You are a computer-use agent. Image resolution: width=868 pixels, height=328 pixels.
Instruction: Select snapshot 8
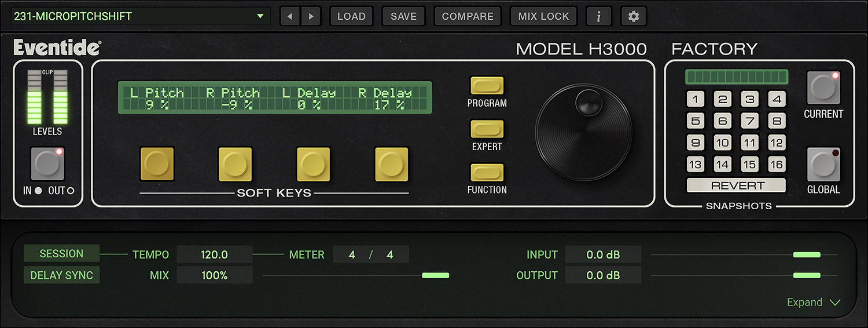[x=777, y=121]
